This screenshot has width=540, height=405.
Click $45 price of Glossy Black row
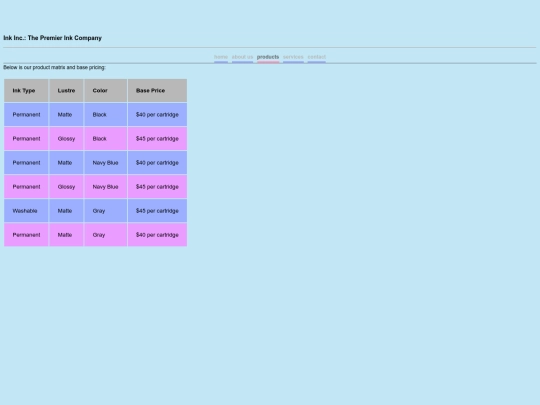[x=157, y=139]
